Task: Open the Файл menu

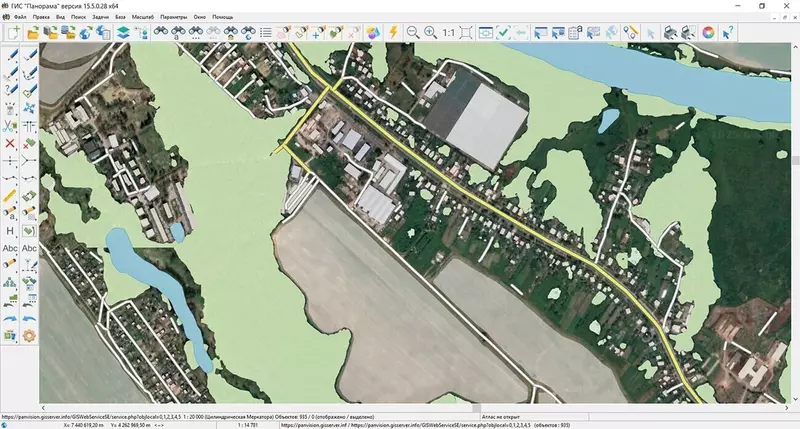Action: pyautogui.click(x=18, y=18)
